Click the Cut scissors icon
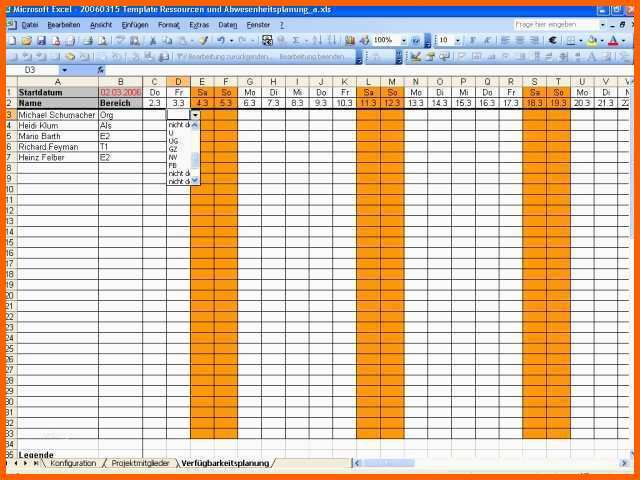The height and width of the screenshot is (480, 640). [x=153, y=40]
